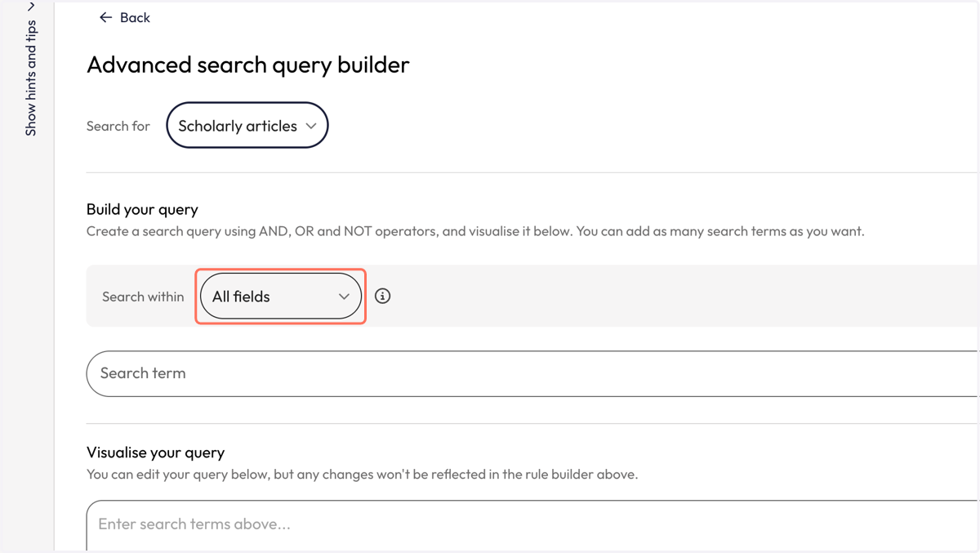The image size is (980, 553).
Task: Expand the Show hints and tips sidebar
Action: pyautogui.click(x=31, y=69)
